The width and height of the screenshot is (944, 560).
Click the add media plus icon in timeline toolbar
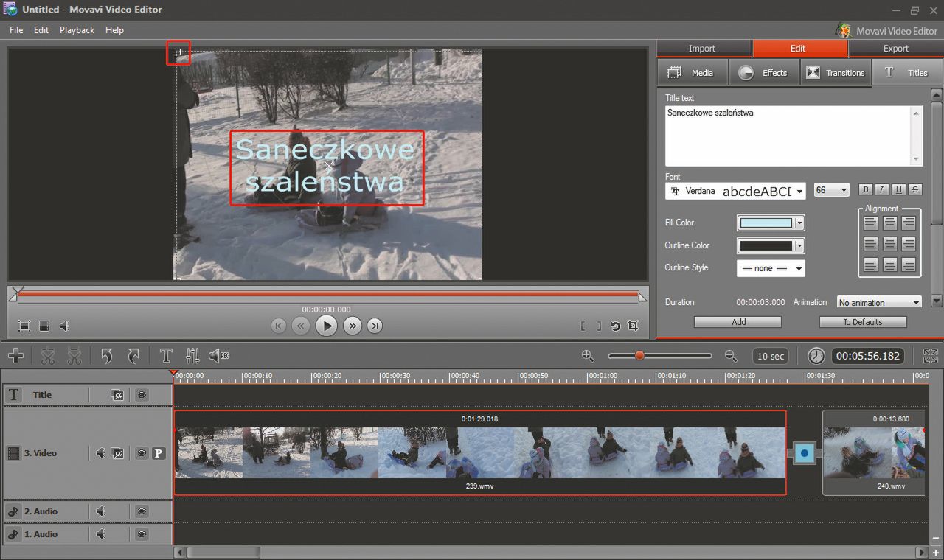coord(15,356)
